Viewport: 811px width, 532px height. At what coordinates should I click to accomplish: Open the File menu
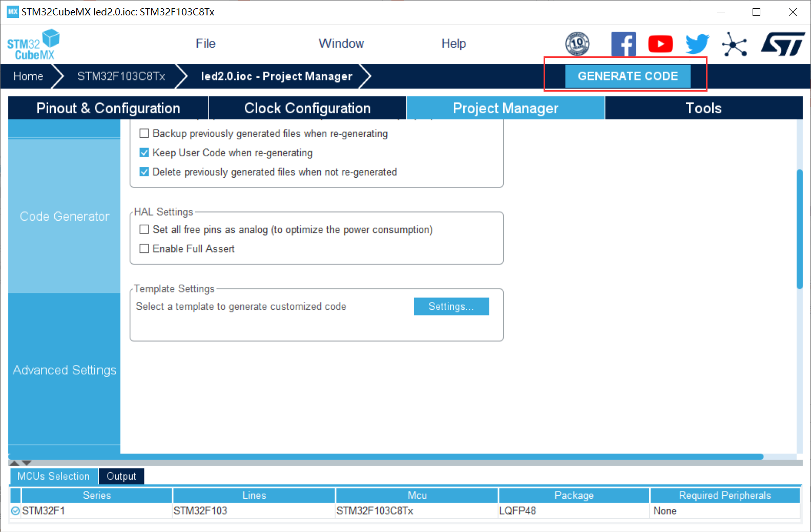pyautogui.click(x=205, y=44)
